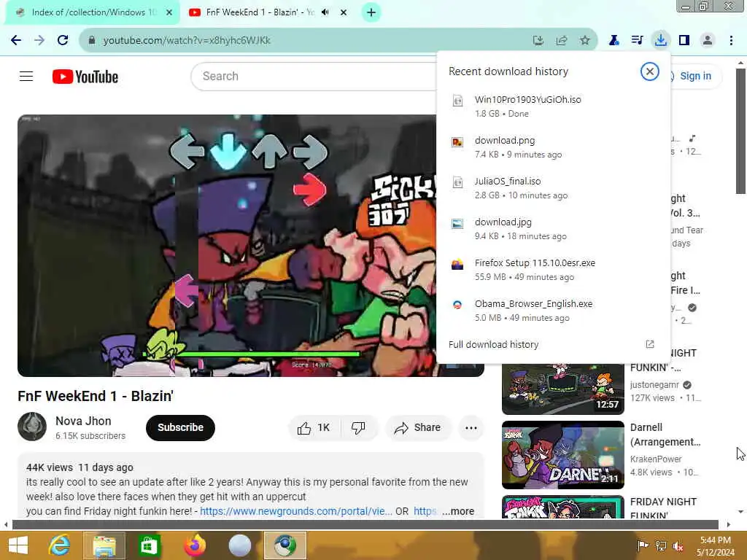Launch Internet Explorer from taskbar
The height and width of the screenshot is (560, 747).
pos(60,545)
